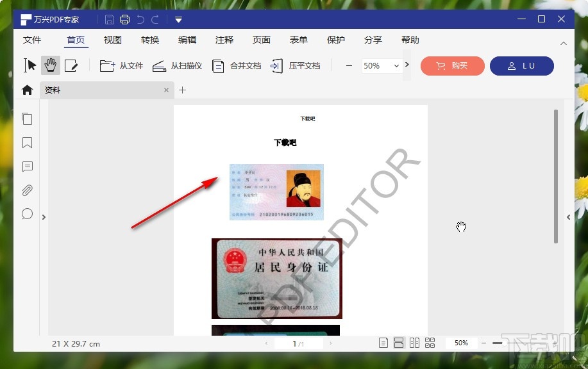The image size is (588, 369).
Task: Activate the selection arrow tool
Action: [x=28, y=65]
